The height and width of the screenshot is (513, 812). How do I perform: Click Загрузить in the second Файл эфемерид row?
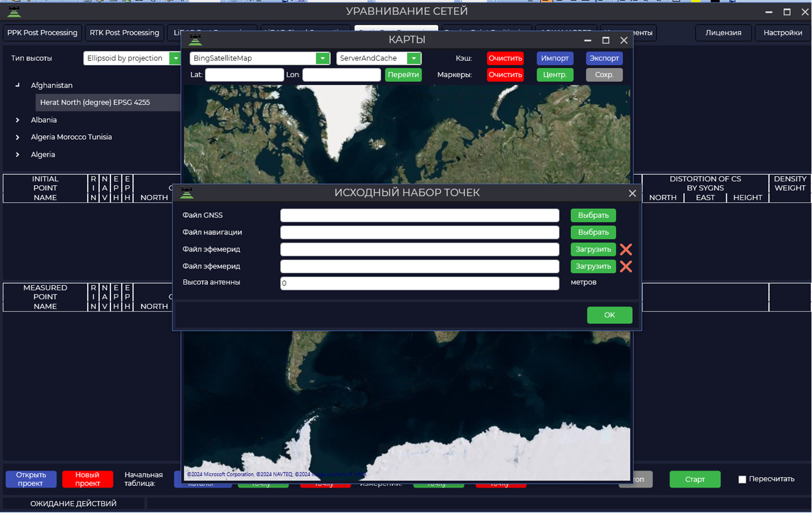[593, 267]
